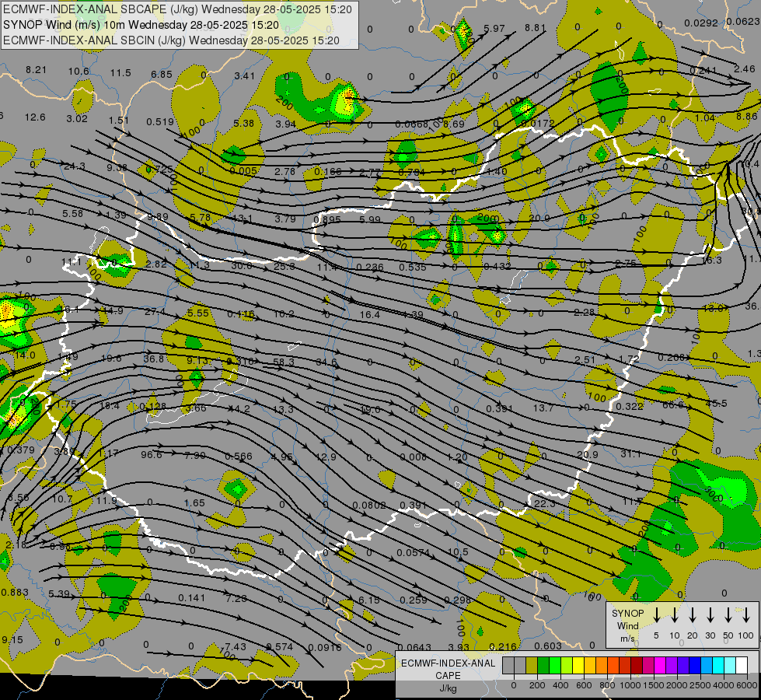Click the 22.3 value on the map
Image resolution: width=761 pixels, height=700 pixels.
544,504
